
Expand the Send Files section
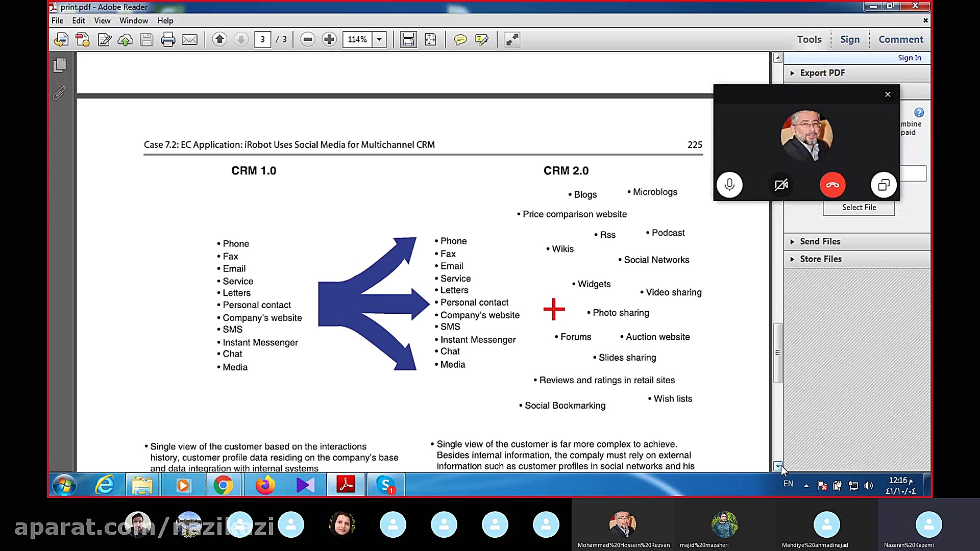click(x=820, y=241)
